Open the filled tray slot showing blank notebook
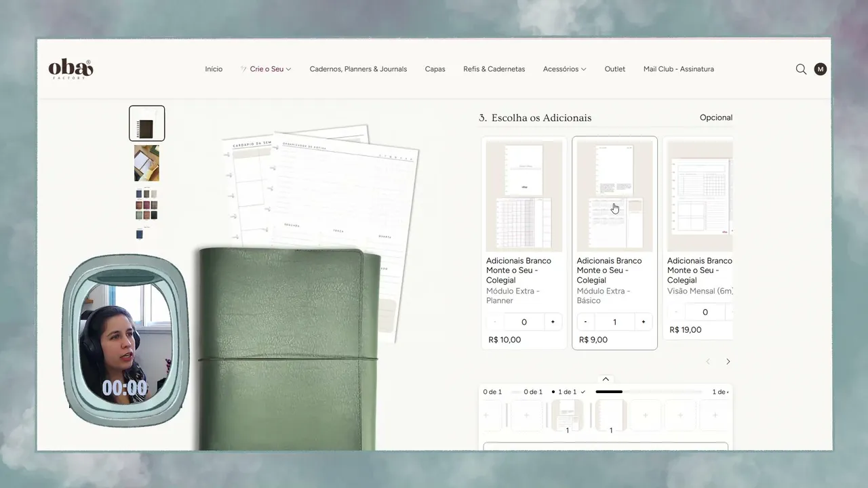Image resolution: width=868 pixels, height=488 pixels. (x=611, y=415)
